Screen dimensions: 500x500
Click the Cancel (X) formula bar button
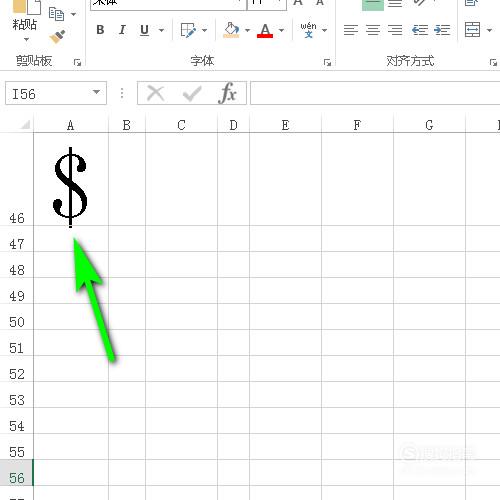pos(156,93)
